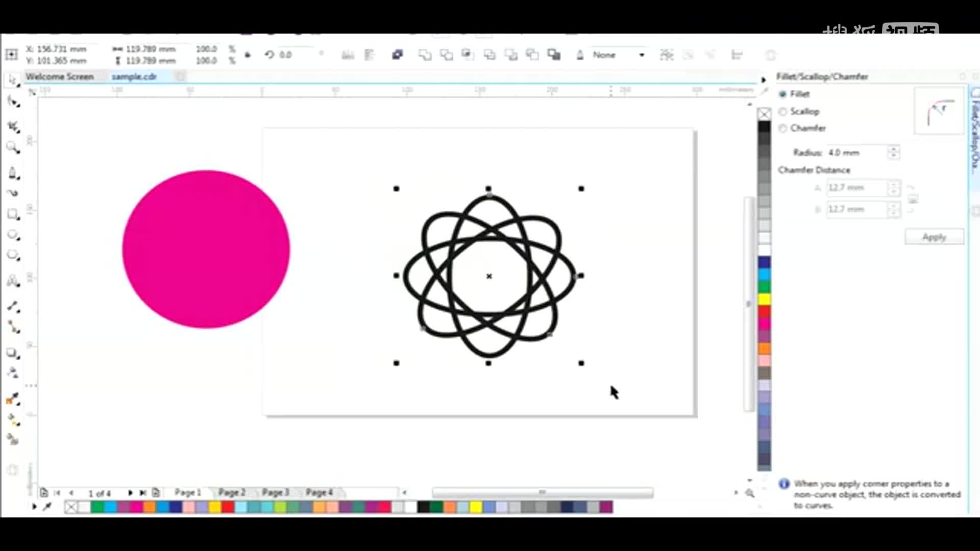The width and height of the screenshot is (980, 551).
Task: Select the Rectangle tool
Action: 13,214
